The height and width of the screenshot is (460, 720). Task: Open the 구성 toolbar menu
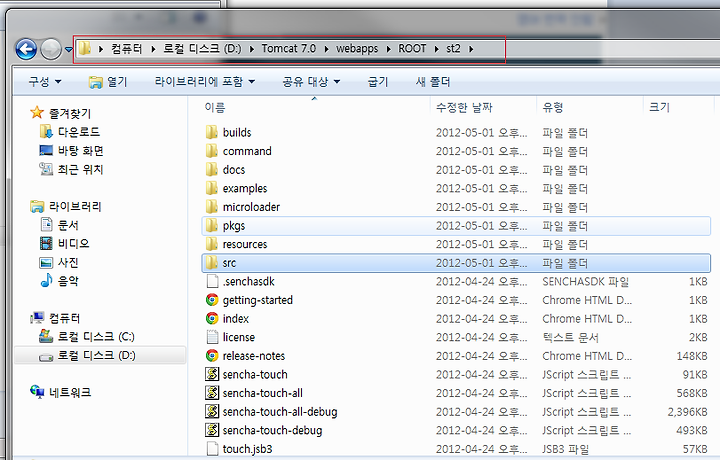[45, 82]
